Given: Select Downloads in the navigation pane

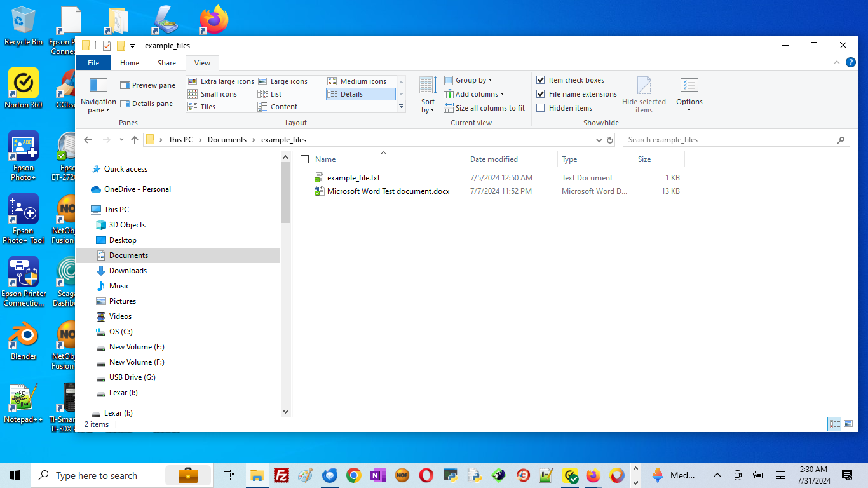Looking at the screenshot, I should [128, 271].
